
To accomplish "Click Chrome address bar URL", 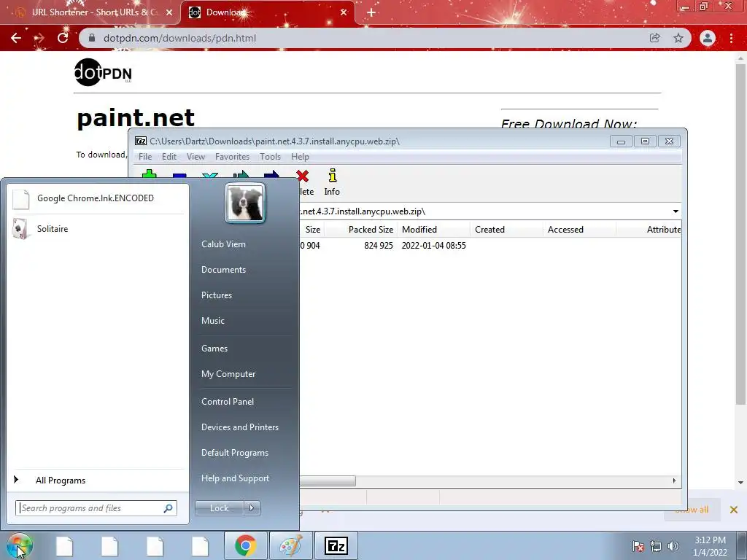I will tap(180, 38).
